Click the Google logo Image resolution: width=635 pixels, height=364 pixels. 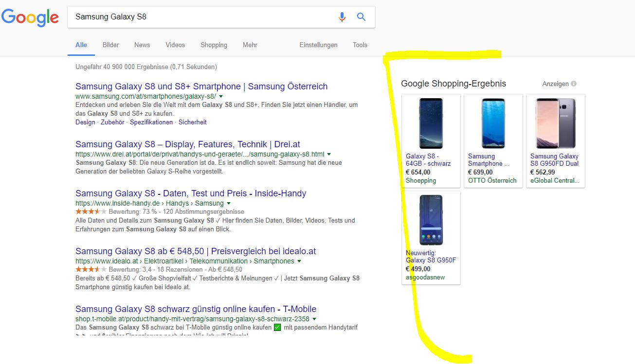pyautogui.click(x=30, y=17)
